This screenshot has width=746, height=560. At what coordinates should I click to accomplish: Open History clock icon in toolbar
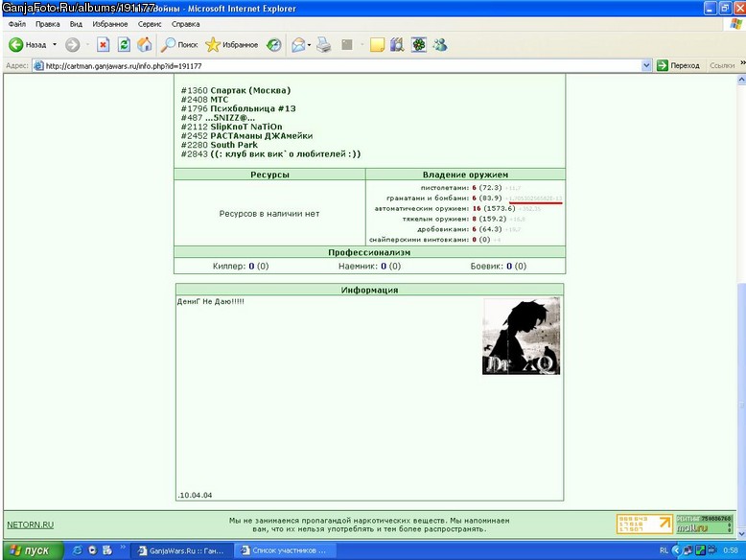[x=273, y=45]
